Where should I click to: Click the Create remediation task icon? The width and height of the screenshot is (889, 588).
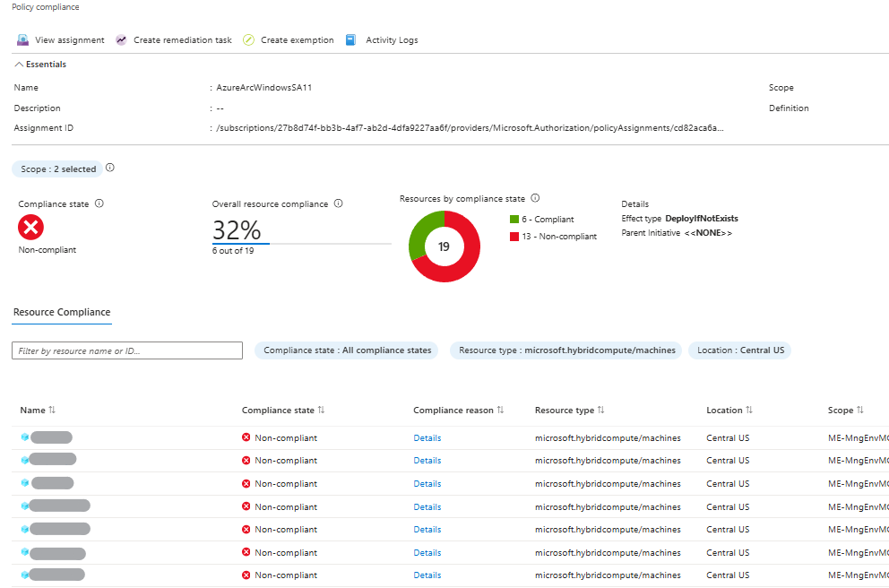point(121,39)
